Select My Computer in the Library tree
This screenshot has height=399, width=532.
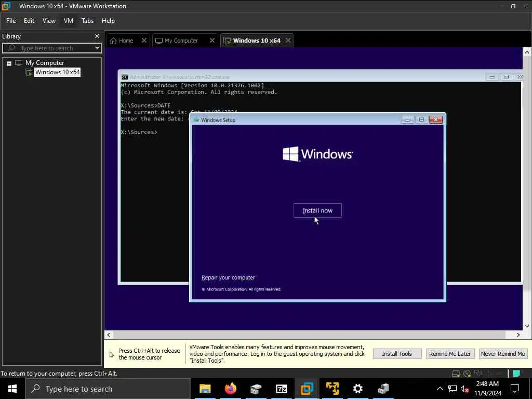(45, 63)
